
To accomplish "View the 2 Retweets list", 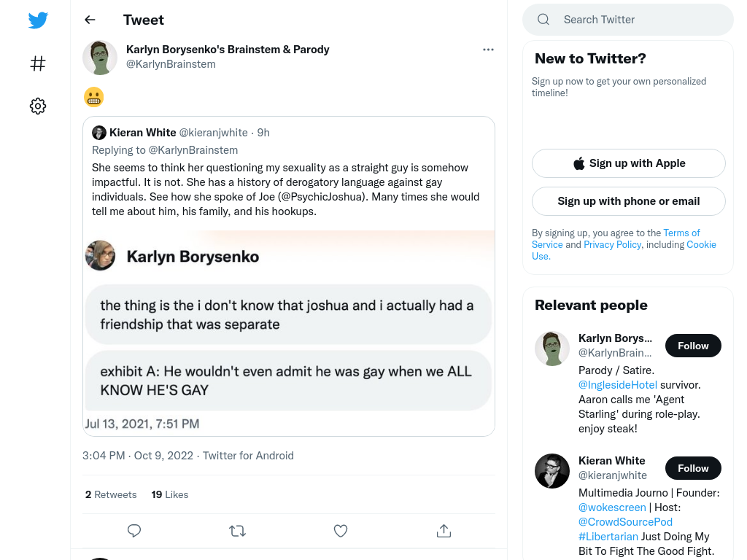I will [x=111, y=494].
